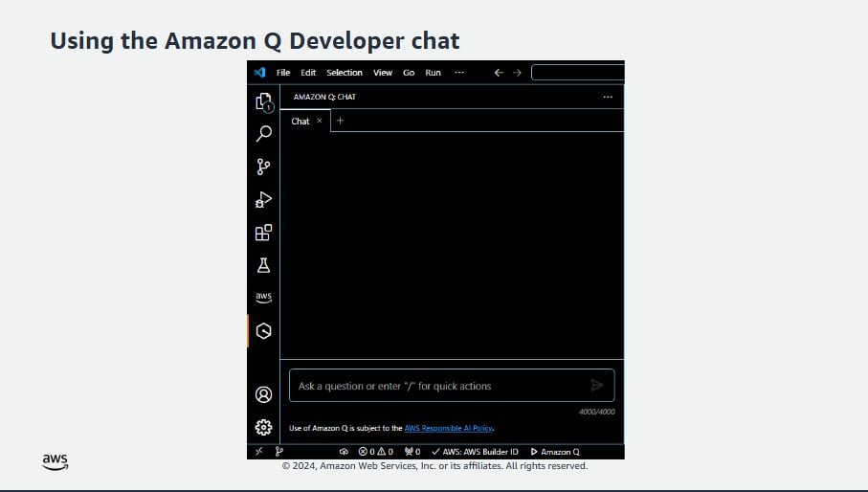Open the Run and Debug view
This screenshot has height=492, width=868.
(263, 199)
